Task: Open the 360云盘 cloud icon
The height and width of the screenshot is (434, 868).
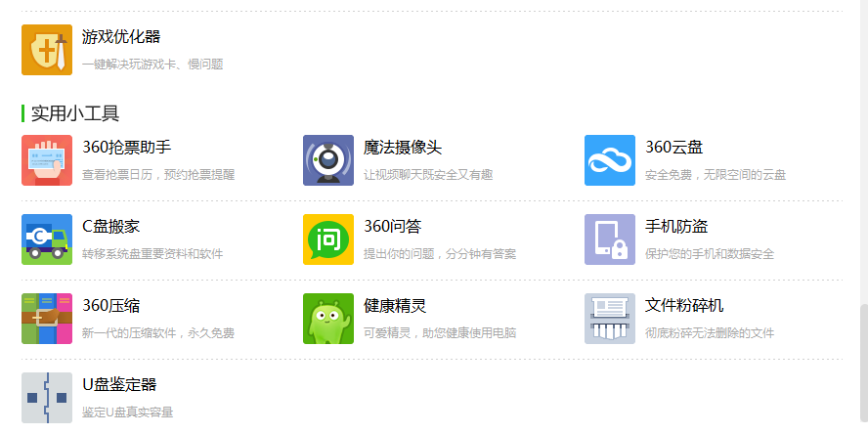Action: point(610,160)
